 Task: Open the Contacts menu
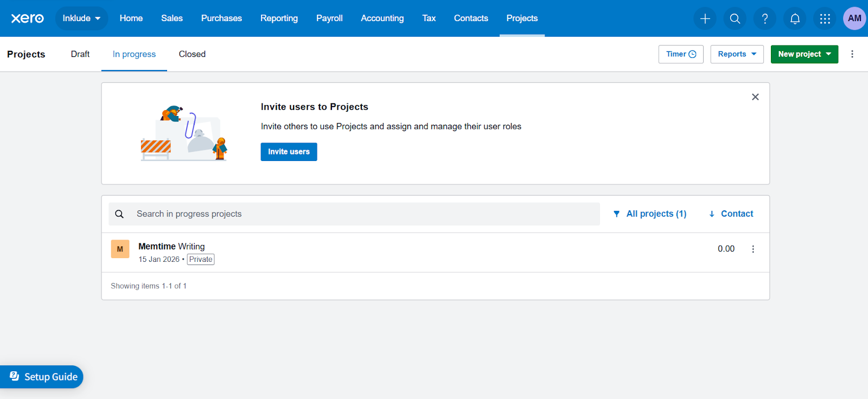471,18
